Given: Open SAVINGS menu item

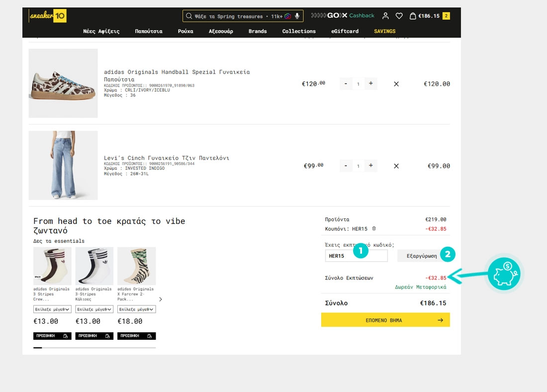Looking at the screenshot, I should (x=385, y=31).
